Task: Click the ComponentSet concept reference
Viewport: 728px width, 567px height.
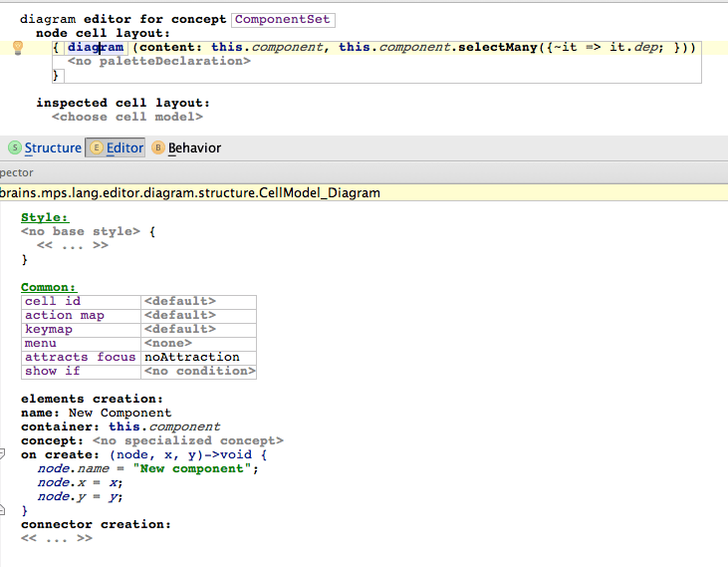Action: [x=283, y=20]
